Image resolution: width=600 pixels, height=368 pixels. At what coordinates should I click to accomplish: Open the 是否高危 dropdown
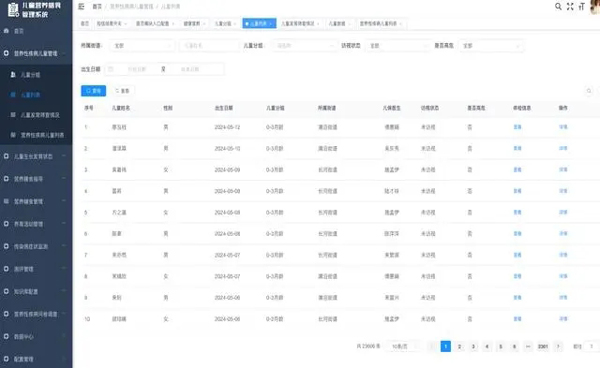[491, 46]
